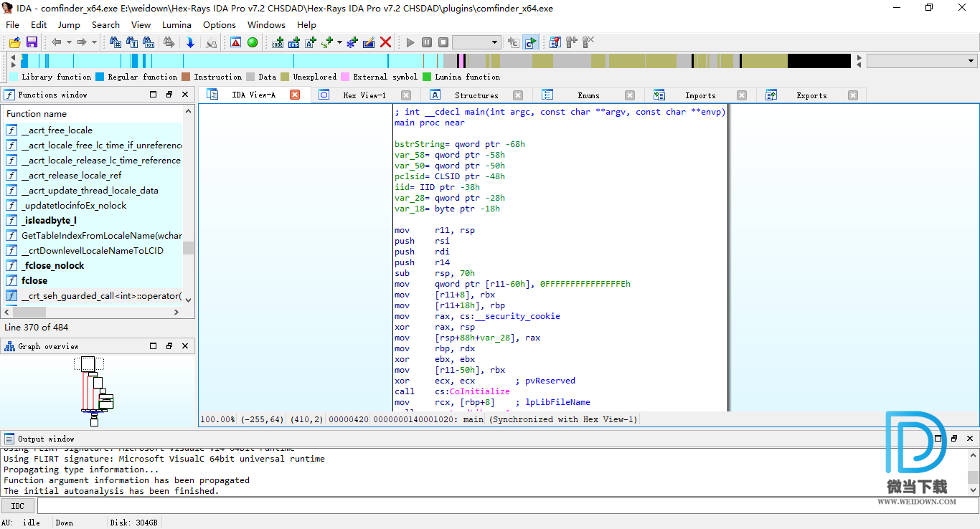Close the Hex View-1 tab
Screen dimensions: 980x529
tap(406, 95)
